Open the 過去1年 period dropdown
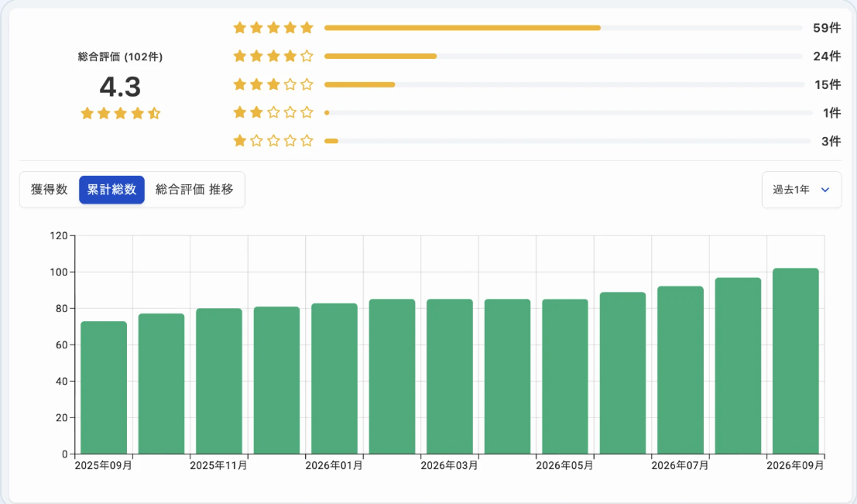857x504 pixels. [801, 190]
